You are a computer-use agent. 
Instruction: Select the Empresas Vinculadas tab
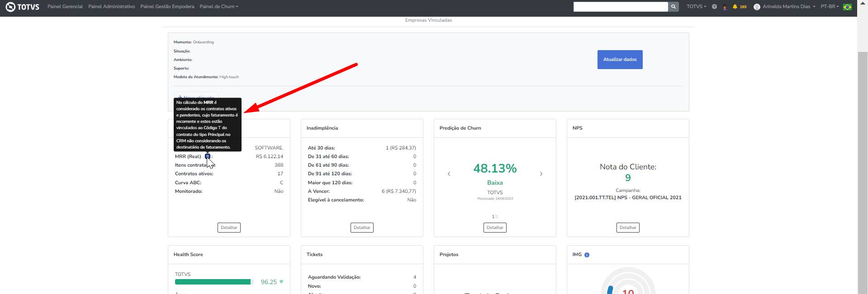pos(428,20)
